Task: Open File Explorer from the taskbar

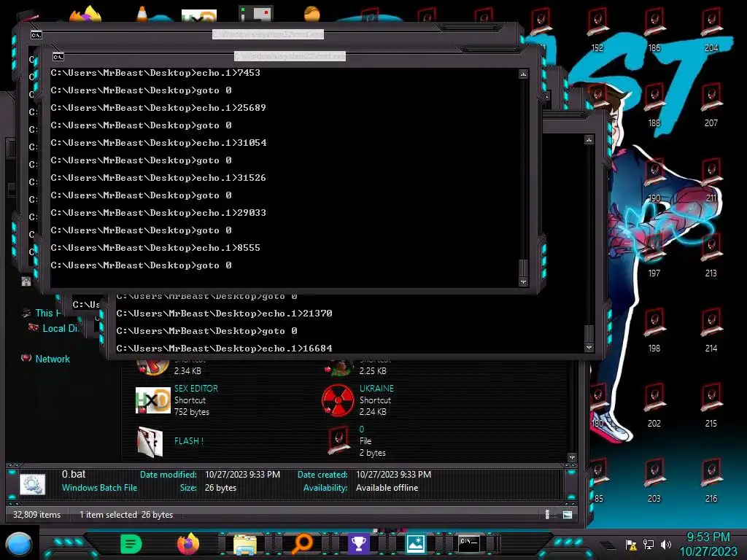Action: pos(245,544)
